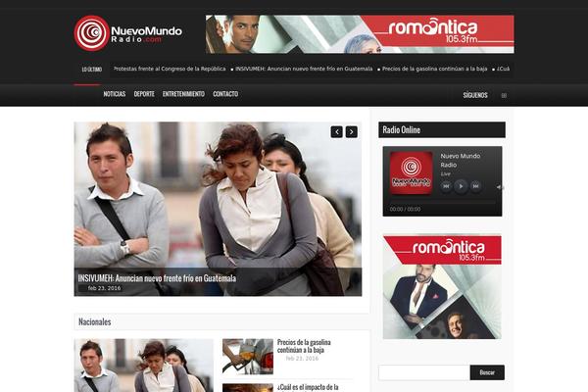Click the Buscar search button
588x392 pixels.
pyautogui.click(x=487, y=372)
